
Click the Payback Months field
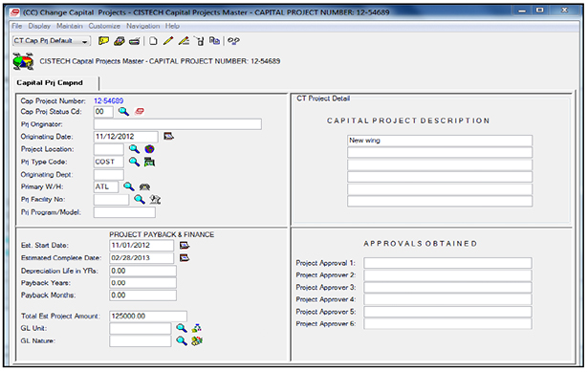pos(142,295)
